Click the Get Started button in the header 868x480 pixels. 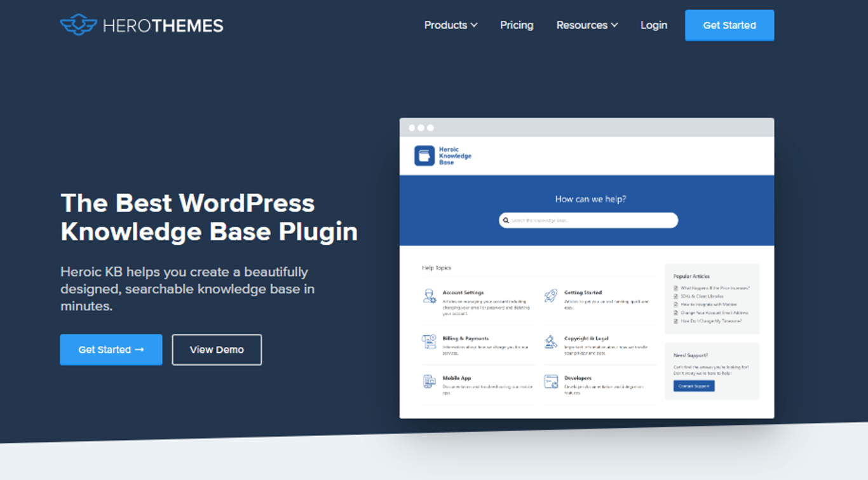point(729,25)
